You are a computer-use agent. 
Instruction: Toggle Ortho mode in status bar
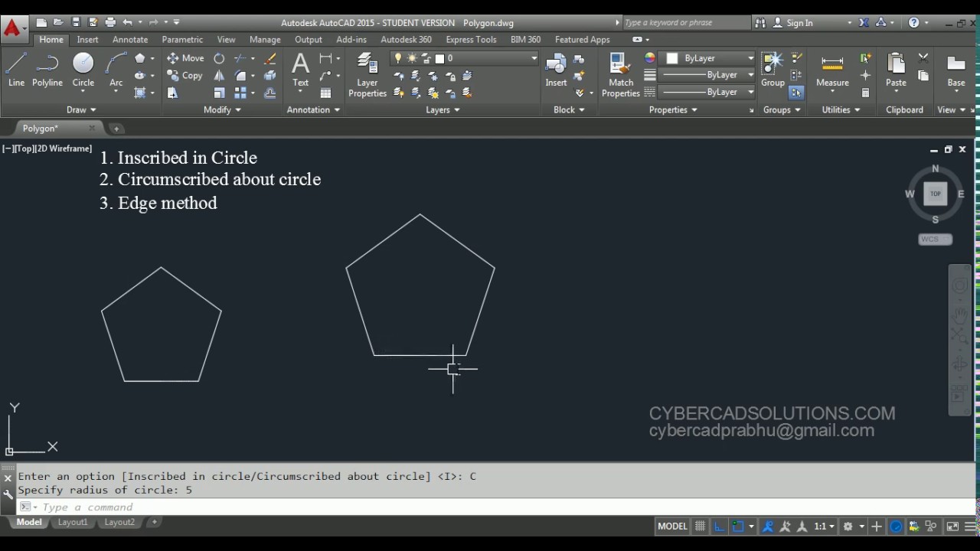click(720, 527)
